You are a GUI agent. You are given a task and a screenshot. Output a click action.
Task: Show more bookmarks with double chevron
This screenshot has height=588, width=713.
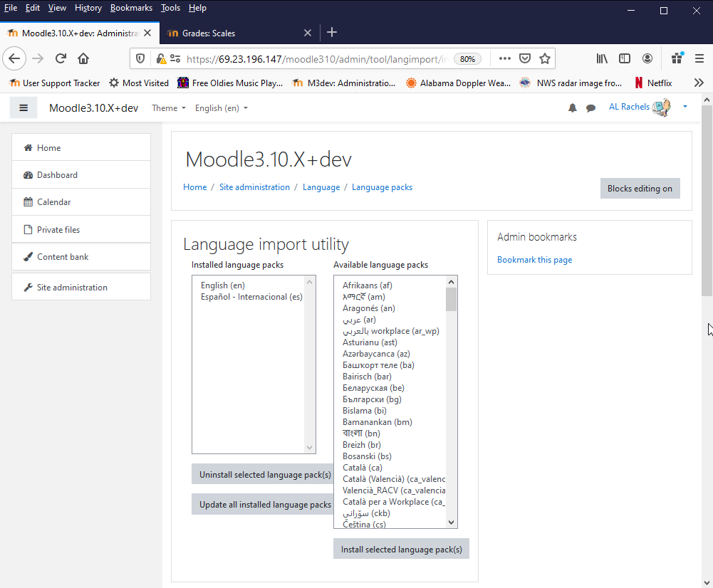[x=699, y=83]
